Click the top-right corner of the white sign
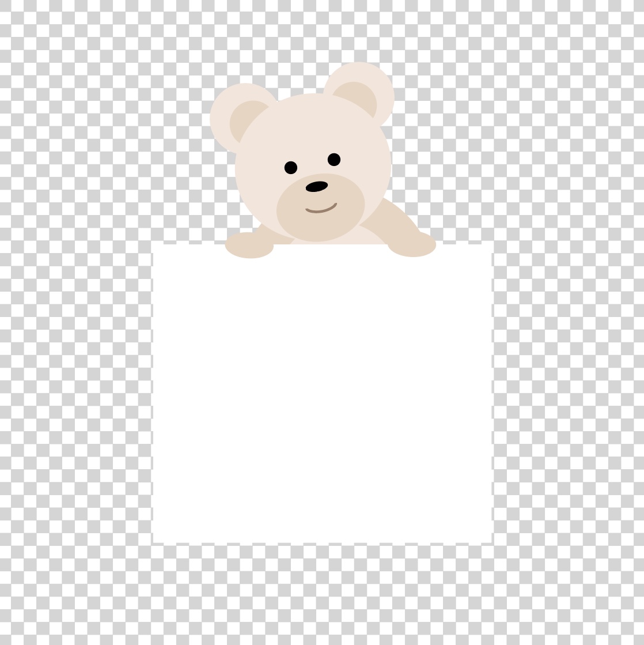Screen dimensions: 644x645 (491, 246)
